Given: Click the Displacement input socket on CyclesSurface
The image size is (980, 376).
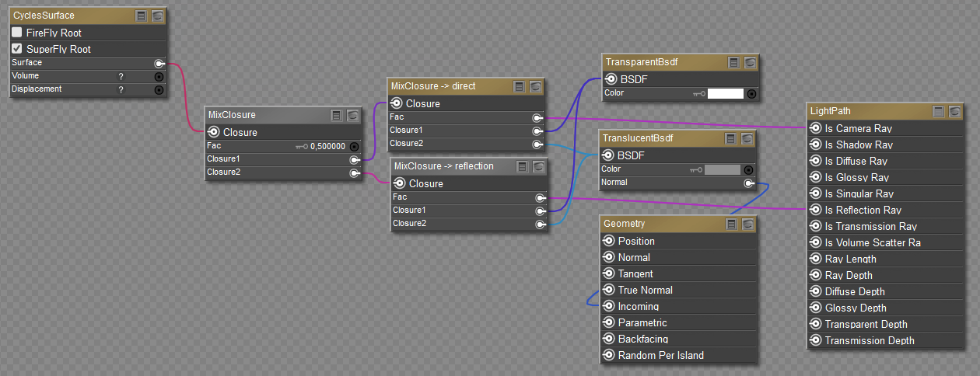Looking at the screenshot, I should [159, 89].
